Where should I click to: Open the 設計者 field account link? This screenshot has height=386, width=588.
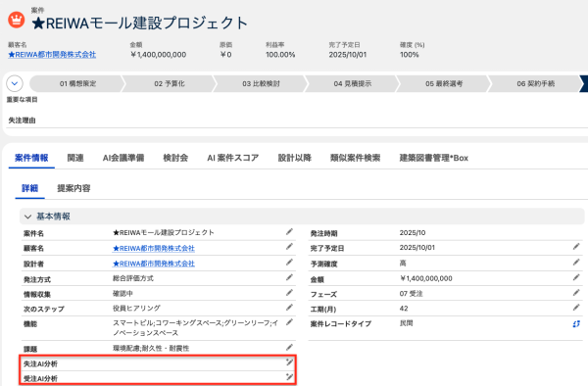154,264
